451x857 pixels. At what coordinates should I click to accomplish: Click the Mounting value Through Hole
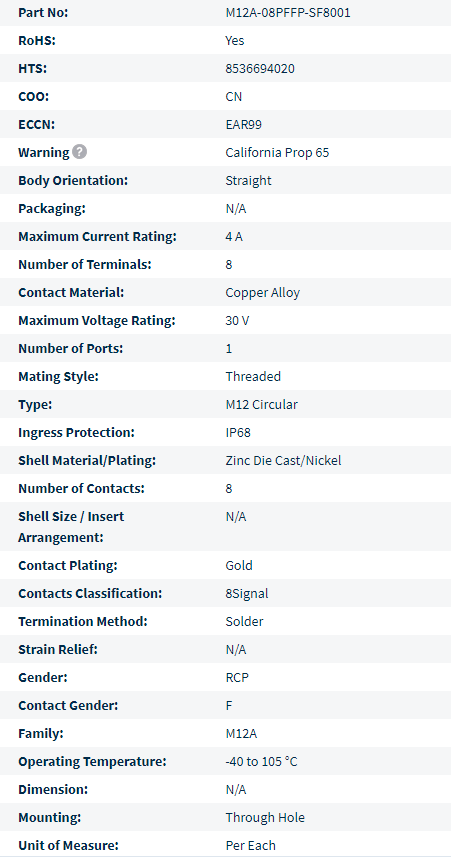point(265,818)
